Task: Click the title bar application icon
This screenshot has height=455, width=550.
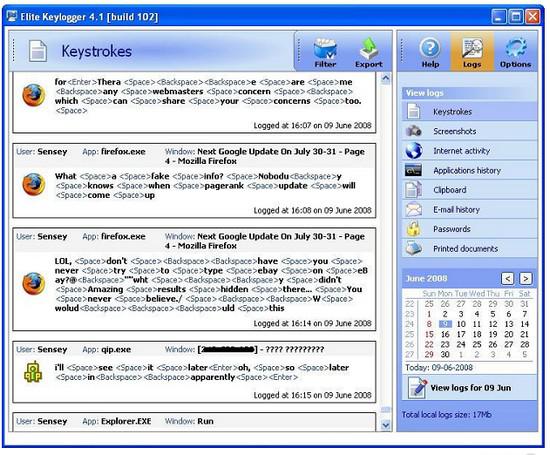Action: pyautogui.click(x=12, y=16)
